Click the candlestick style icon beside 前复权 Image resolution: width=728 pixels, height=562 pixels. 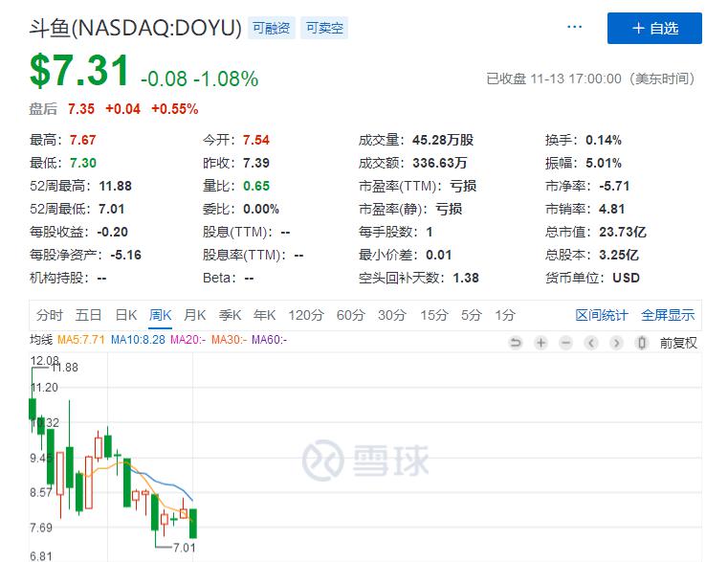tap(642, 343)
